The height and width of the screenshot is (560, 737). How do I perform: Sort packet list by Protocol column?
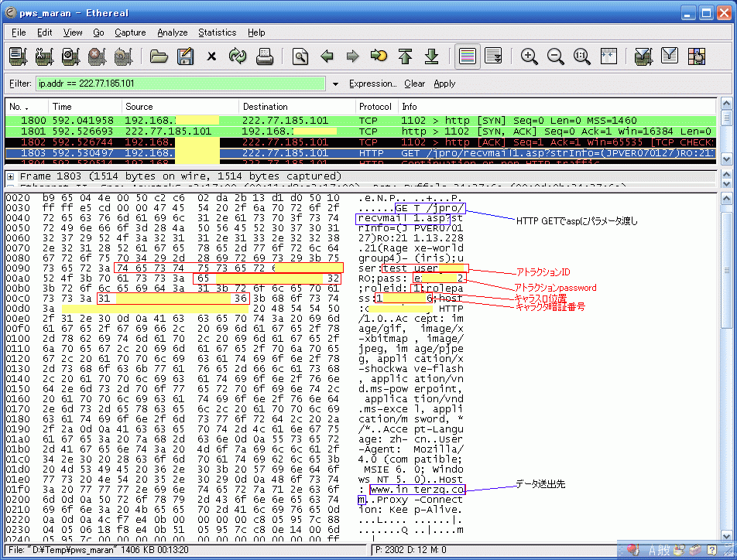377,107
